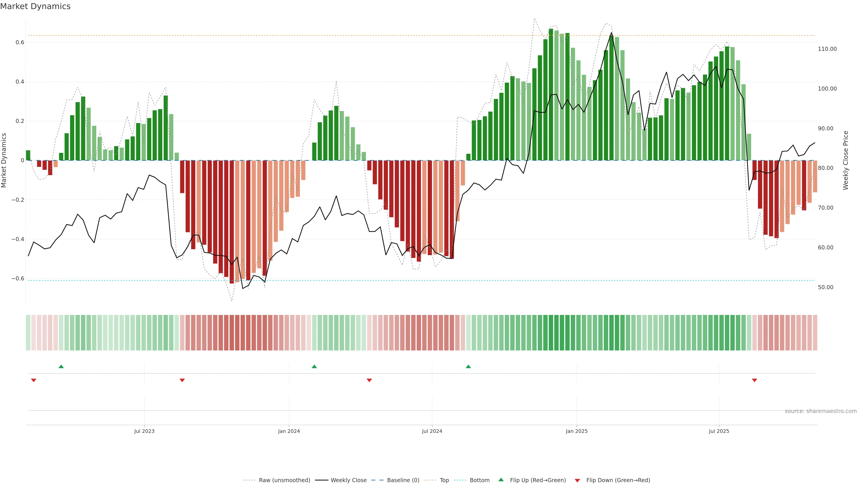Click the Flip Up green triangle legend icon
Image resolution: width=868 pixels, height=488 pixels.
pyautogui.click(x=501, y=480)
